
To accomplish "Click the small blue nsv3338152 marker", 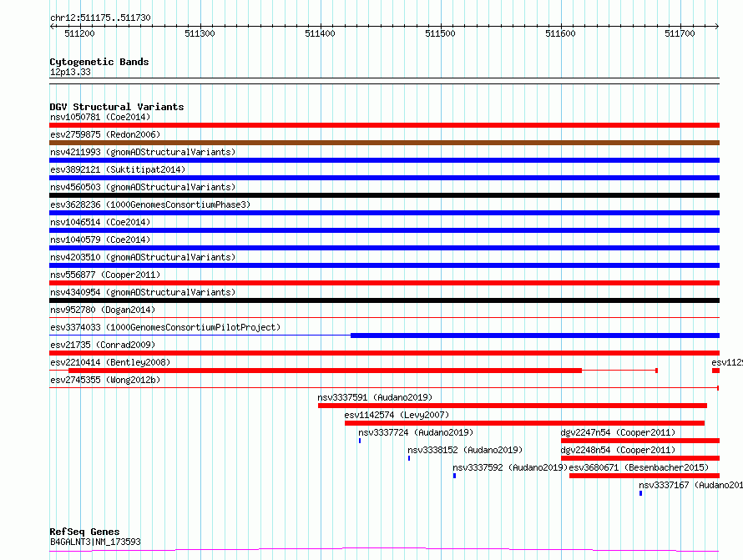I will tap(409, 458).
